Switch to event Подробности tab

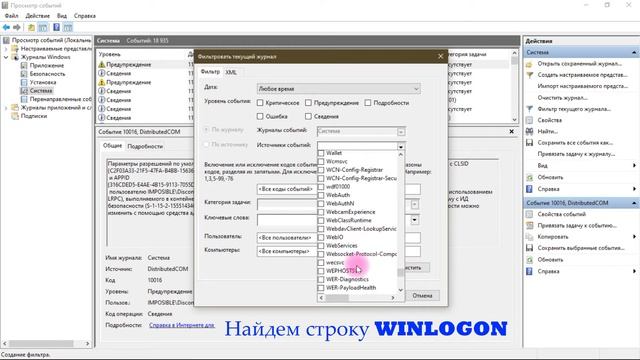[145, 146]
